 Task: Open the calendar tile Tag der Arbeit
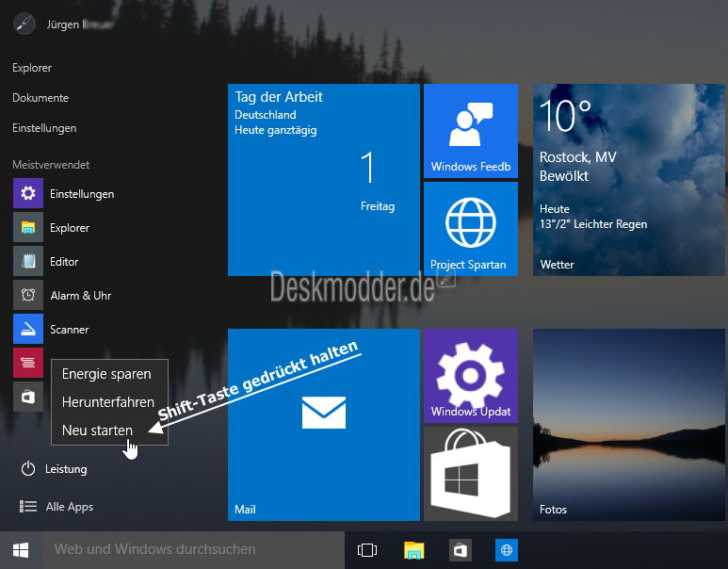pos(324,180)
